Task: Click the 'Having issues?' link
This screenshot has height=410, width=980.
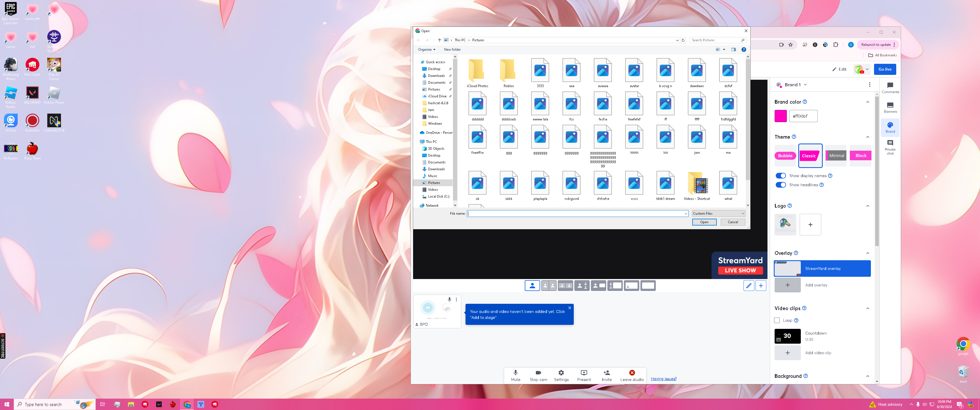Action: (663, 379)
